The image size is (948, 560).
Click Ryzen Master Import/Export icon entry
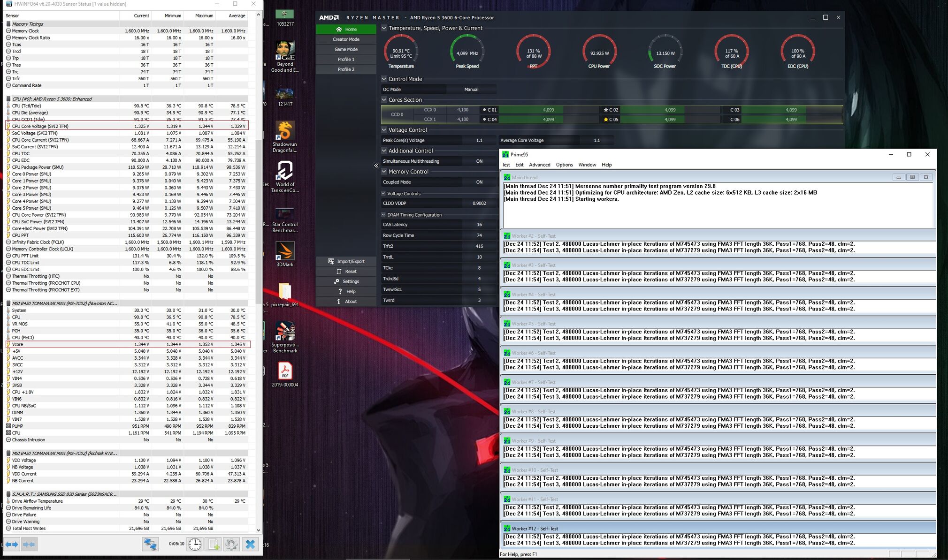point(346,261)
